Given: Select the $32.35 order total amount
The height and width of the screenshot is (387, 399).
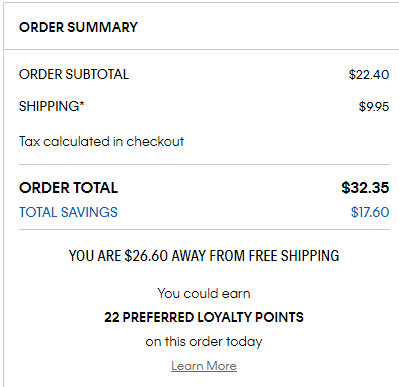Looking at the screenshot, I should (x=365, y=188).
